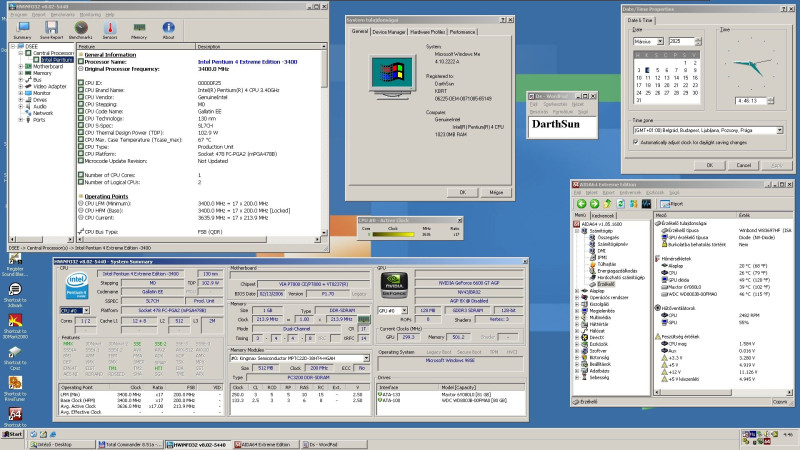Click AIDA64 graph monitor icon
The image size is (800, 450).
pos(646,204)
